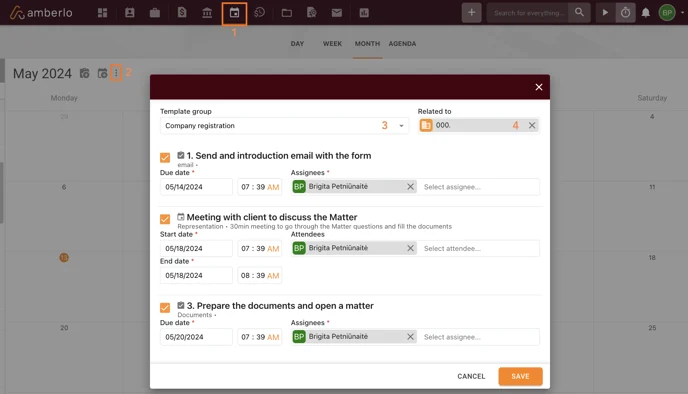Click the 05/14/2024 due date field
The width and height of the screenshot is (688, 394).
(x=196, y=187)
